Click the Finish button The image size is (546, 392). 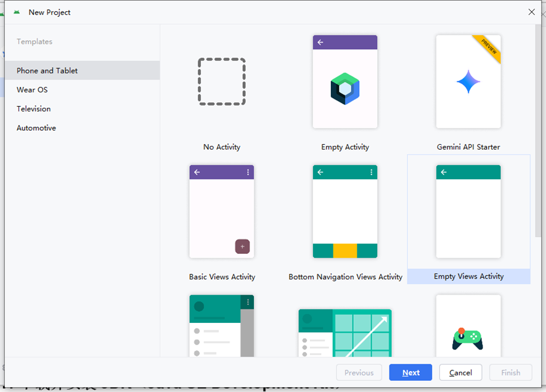(x=510, y=372)
